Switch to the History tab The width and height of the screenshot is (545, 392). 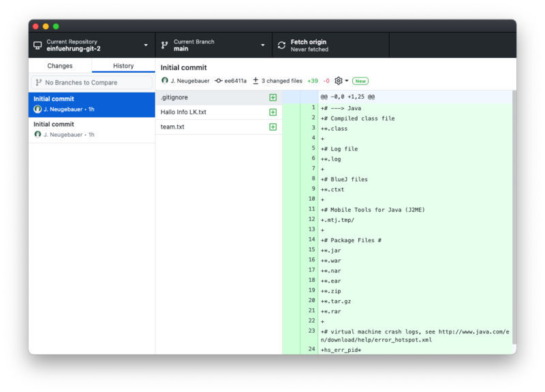point(123,65)
